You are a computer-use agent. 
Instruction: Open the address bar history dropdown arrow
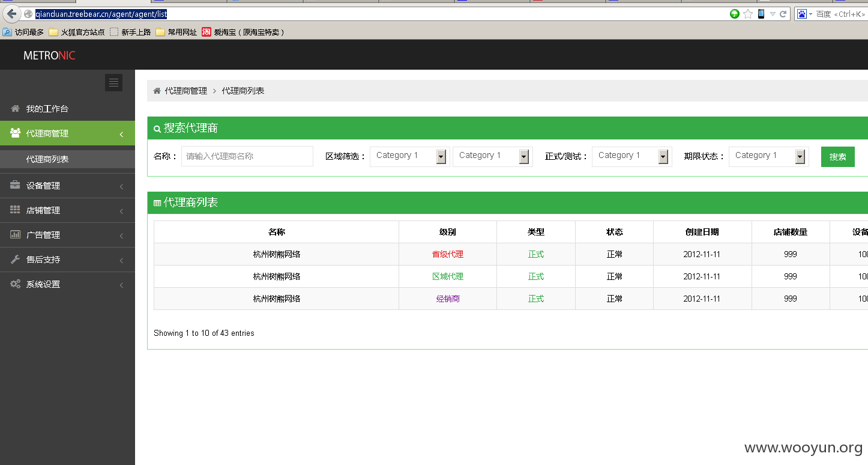(x=773, y=14)
